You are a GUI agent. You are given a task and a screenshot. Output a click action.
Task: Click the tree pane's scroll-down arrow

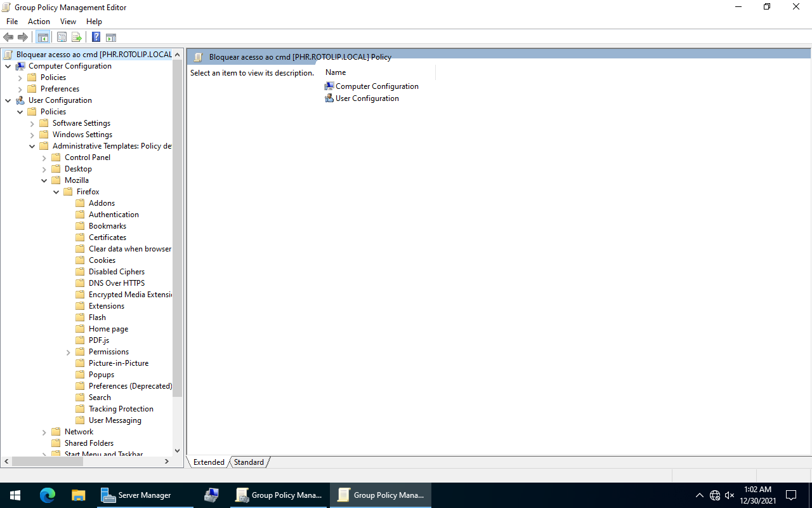coord(177,450)
